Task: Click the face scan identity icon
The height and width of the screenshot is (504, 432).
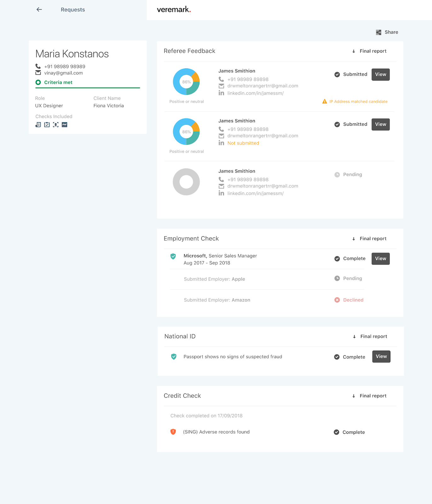Action: click(56, 125)
